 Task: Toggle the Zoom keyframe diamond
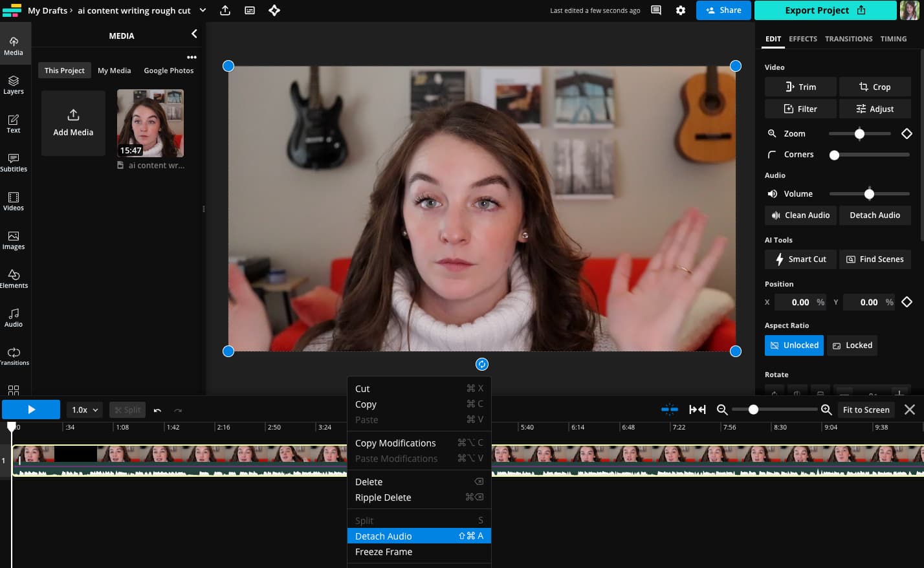907,133
